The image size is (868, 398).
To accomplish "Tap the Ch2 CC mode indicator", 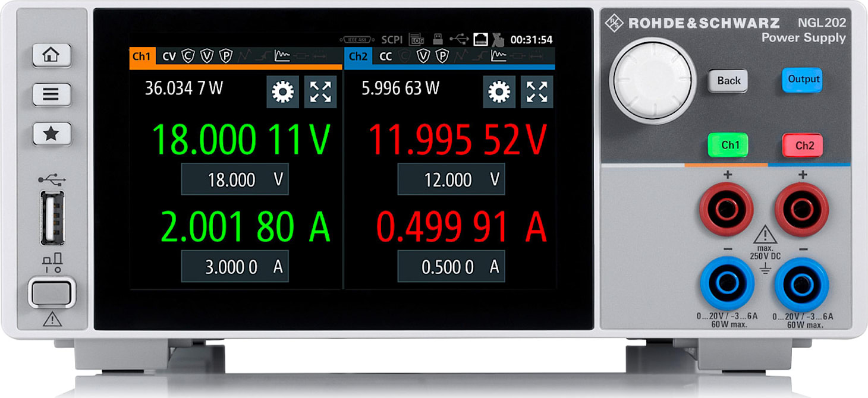I will pos(386,57).
